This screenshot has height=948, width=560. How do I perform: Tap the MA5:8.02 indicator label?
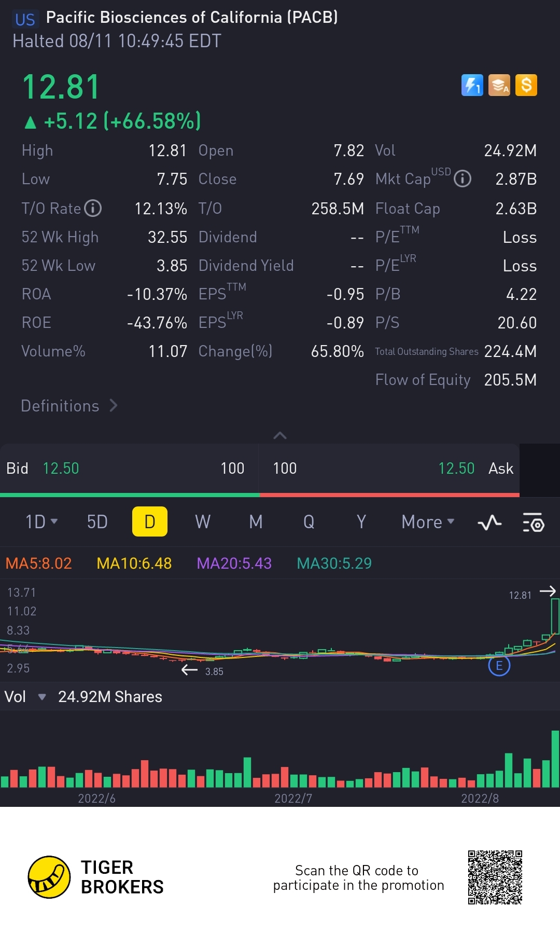tap(39, 564)
